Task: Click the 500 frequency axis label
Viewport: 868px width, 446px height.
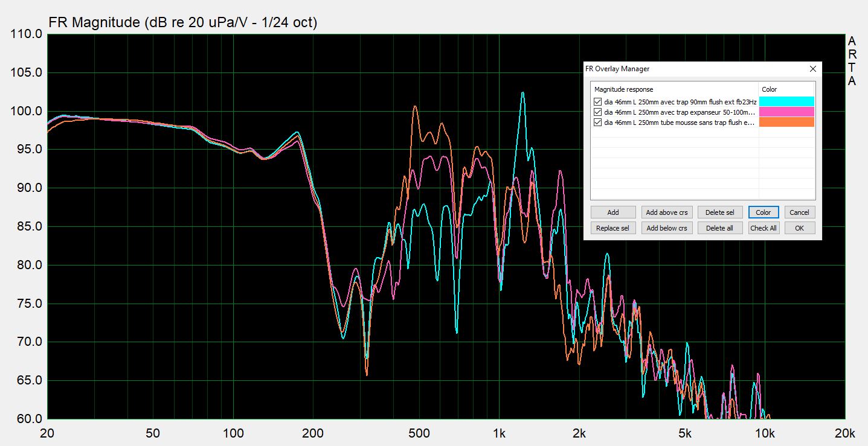Action: (419, 433)
